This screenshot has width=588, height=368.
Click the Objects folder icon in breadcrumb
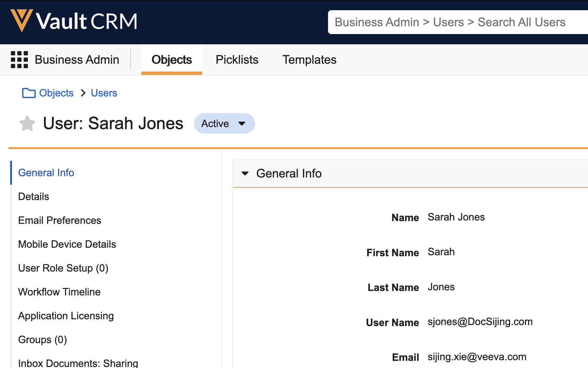pyautogui.click(x=29, y=93)
